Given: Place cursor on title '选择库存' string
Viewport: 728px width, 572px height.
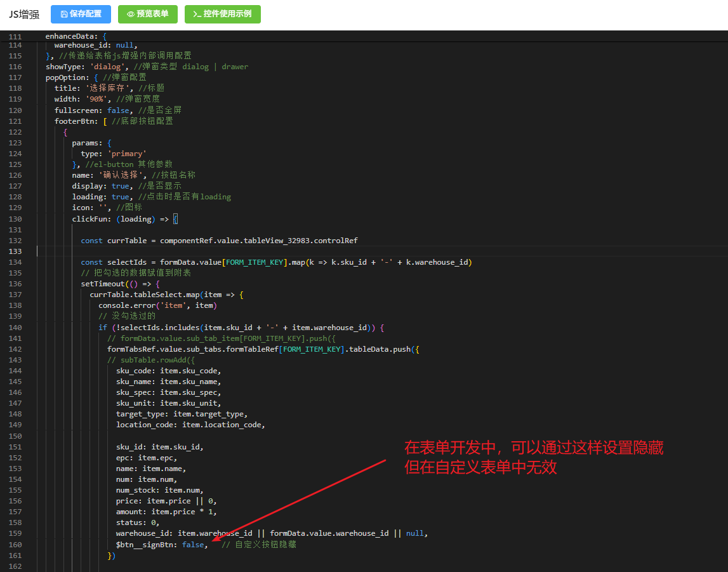Looking at the screenshot, I should click(x=109, y=88).
